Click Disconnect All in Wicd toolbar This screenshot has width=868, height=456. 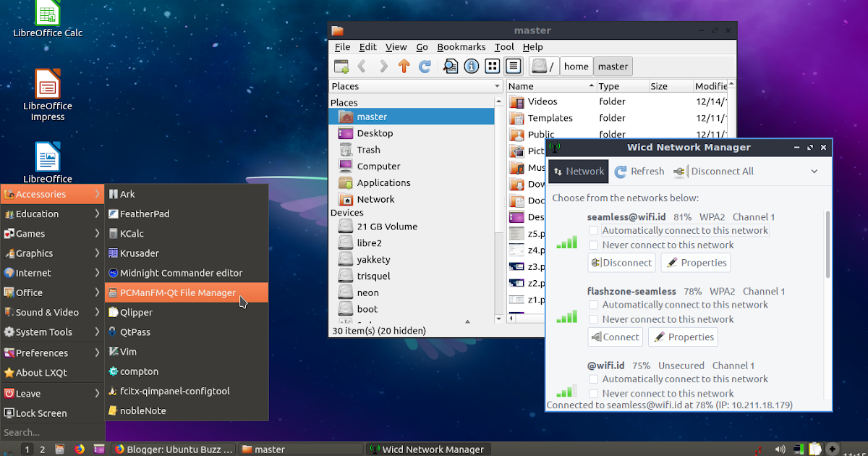pos(715,171)
